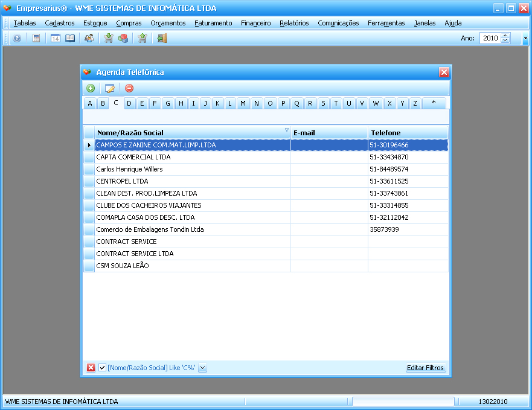Remove filter with red X button
The image size is (532, 410).
[91, 368]
